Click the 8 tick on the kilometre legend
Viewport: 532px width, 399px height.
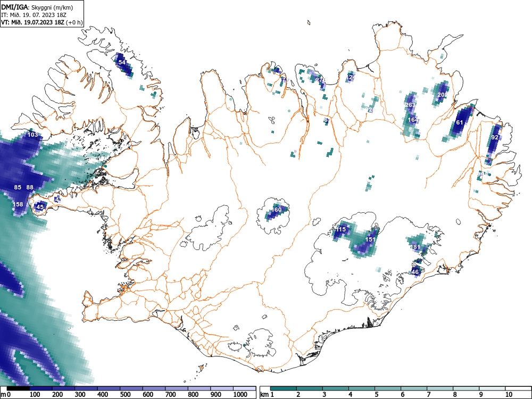455,394
